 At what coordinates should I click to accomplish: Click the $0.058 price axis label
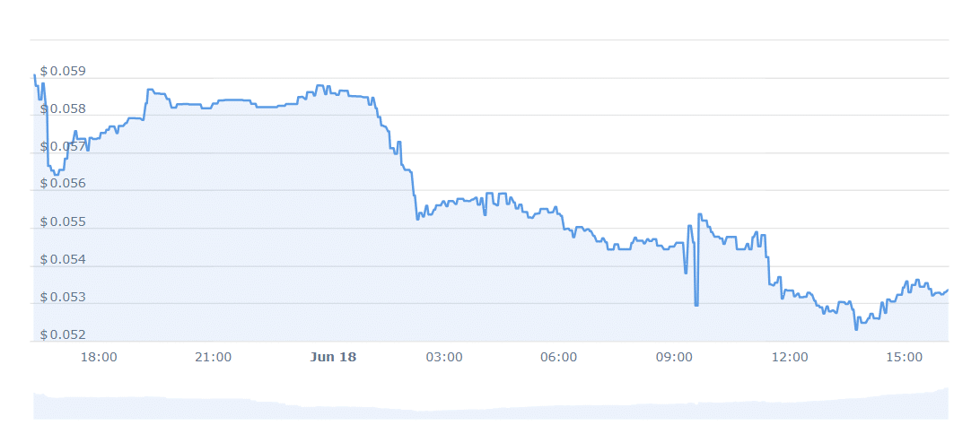(63, 109)
